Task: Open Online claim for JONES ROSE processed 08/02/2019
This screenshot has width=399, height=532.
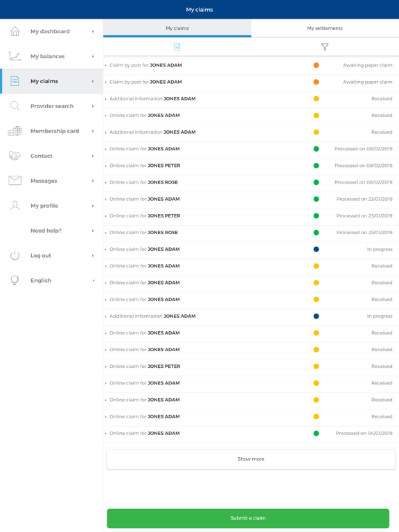Action: pos(251,182)
